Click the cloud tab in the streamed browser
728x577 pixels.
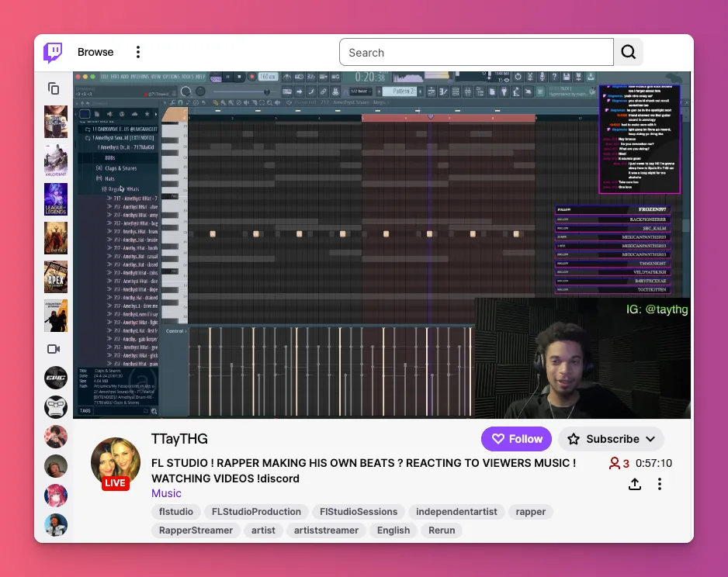pos(134,114)
